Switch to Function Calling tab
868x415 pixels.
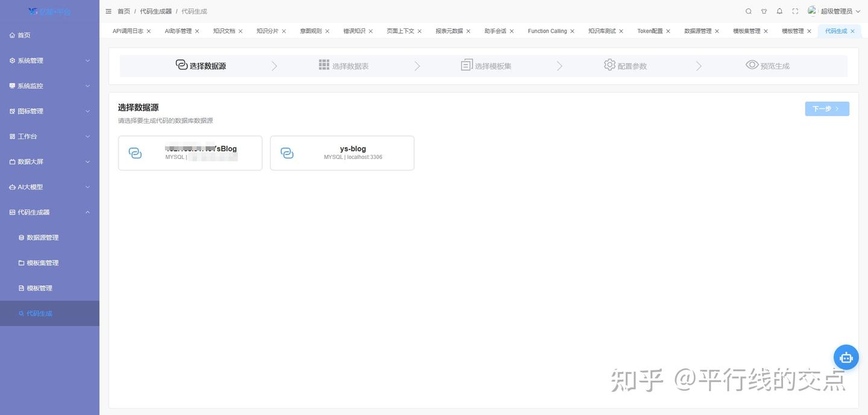547,31
